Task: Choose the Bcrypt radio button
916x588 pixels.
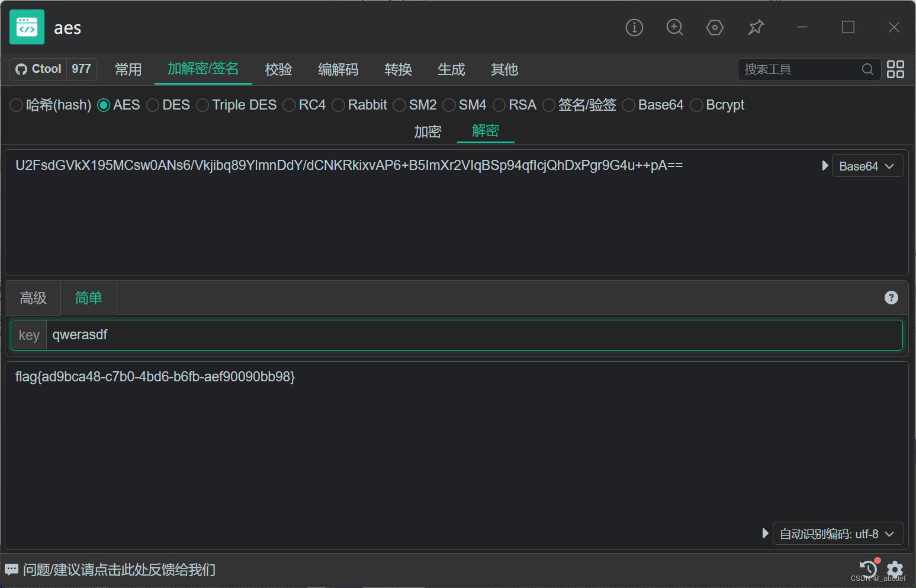Action: point(696,105)
